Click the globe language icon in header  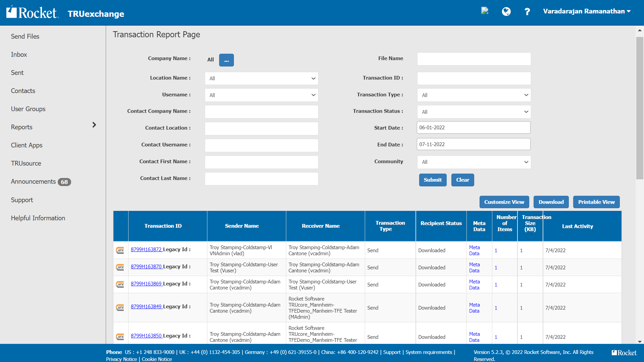(x=506, y=12)
